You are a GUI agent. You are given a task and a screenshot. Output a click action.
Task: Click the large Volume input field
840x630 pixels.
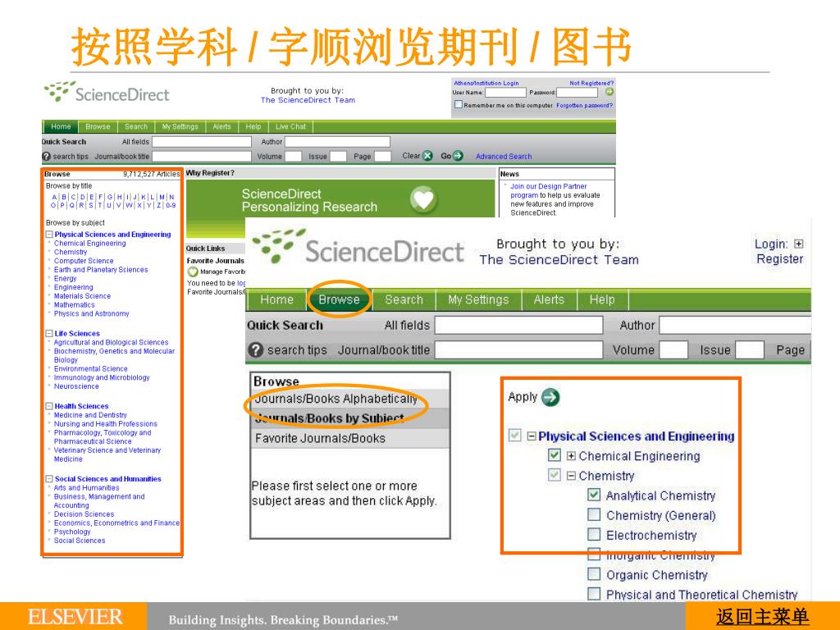point(673,349)
